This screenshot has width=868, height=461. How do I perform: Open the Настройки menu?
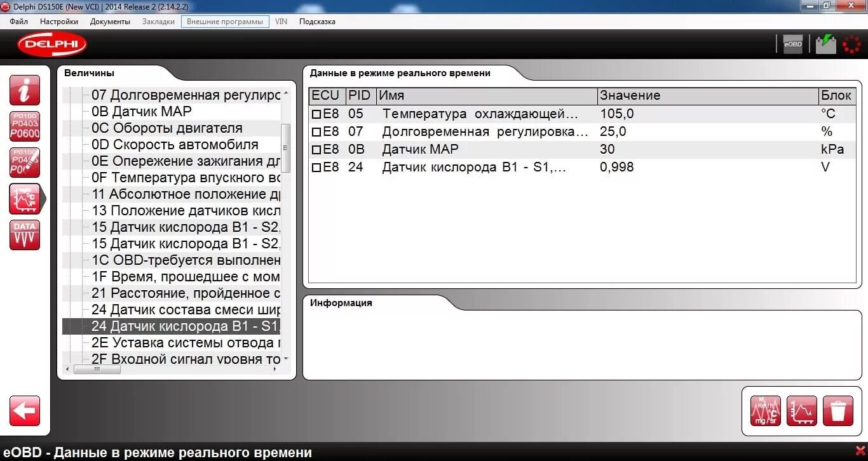pos(59,22)
